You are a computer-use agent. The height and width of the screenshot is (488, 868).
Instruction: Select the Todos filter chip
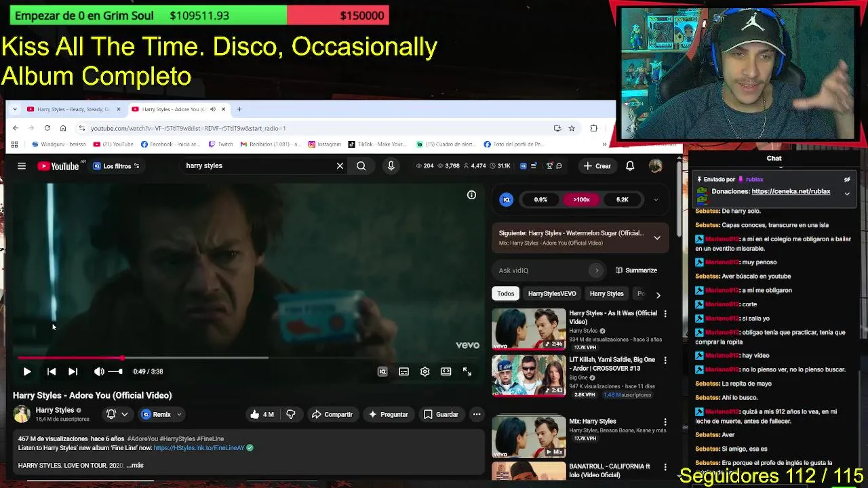tap(505, 293)
